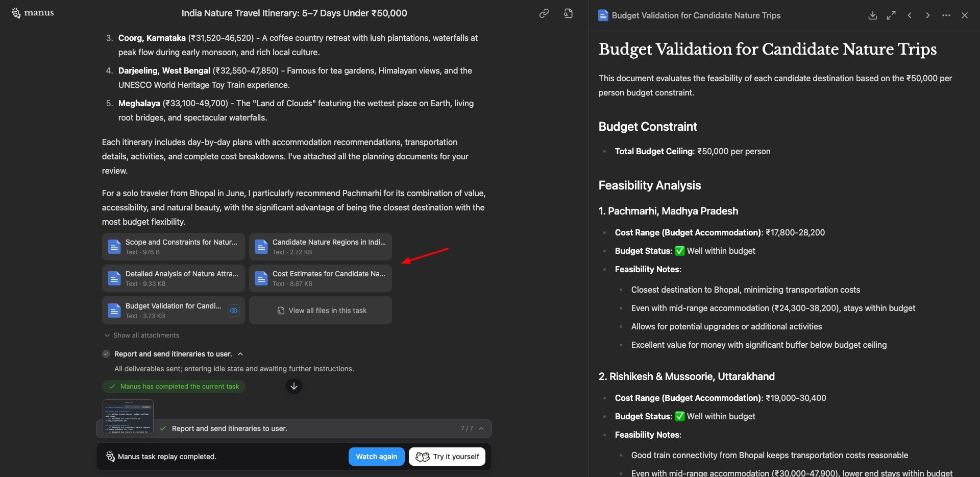Viewport: 980px width, 477px height.
Task: Click Try it yourself button
Action: 447,457
